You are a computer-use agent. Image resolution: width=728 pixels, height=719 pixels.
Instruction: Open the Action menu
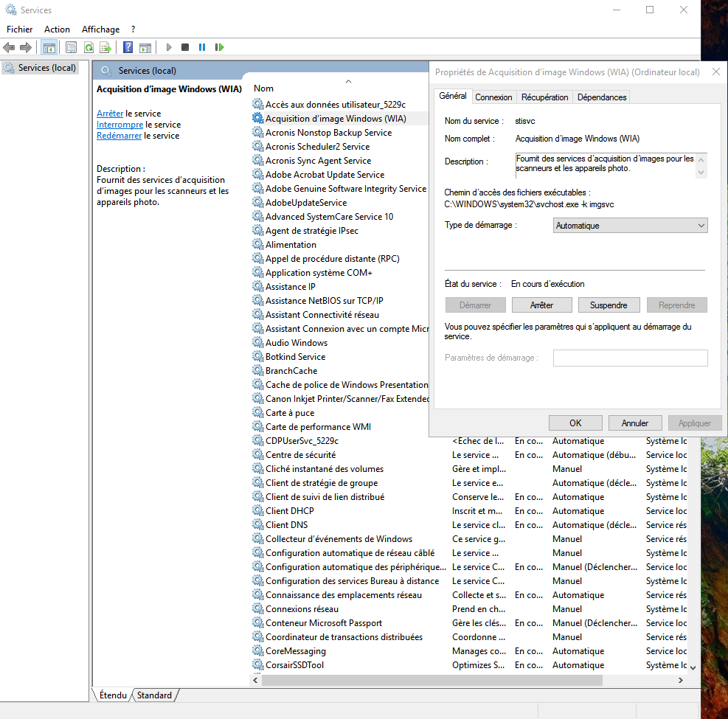tap(57, 29)
